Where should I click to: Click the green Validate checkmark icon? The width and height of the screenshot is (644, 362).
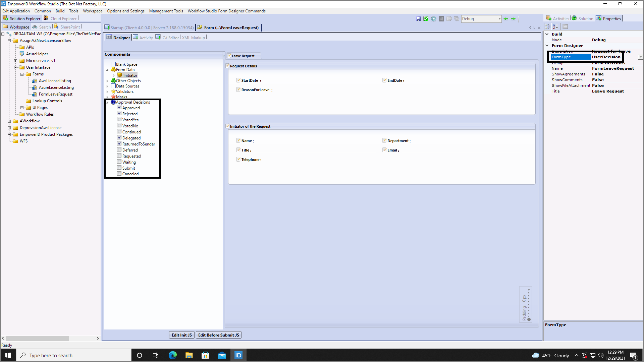pyautogui.click(x=426, y=19)
